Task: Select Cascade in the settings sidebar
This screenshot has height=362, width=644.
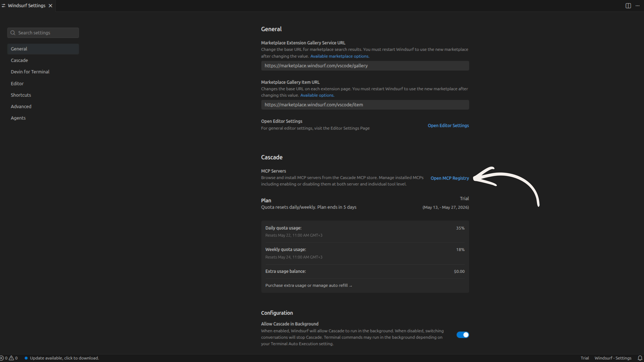Action: [x=43, y=60]
